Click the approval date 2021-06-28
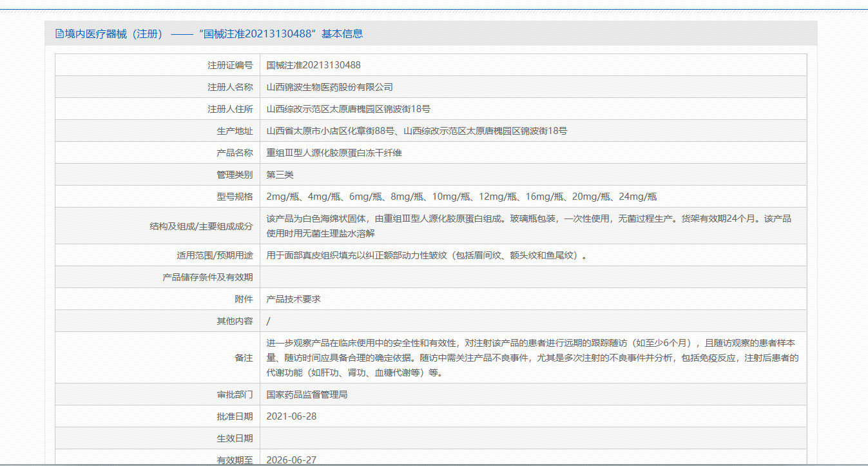 (291, 416)
